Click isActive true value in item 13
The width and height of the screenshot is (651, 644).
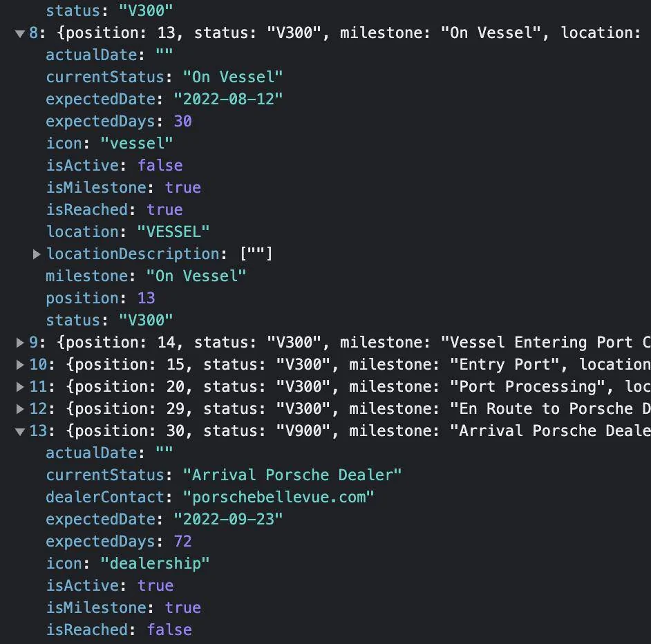pos(155,585)
